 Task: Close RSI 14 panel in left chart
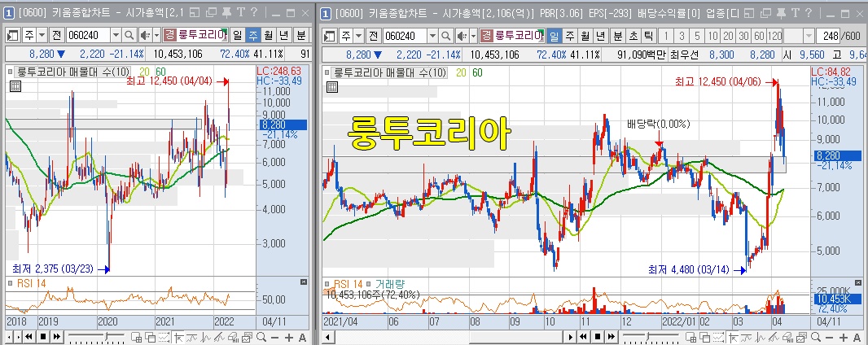click(303, 282)
